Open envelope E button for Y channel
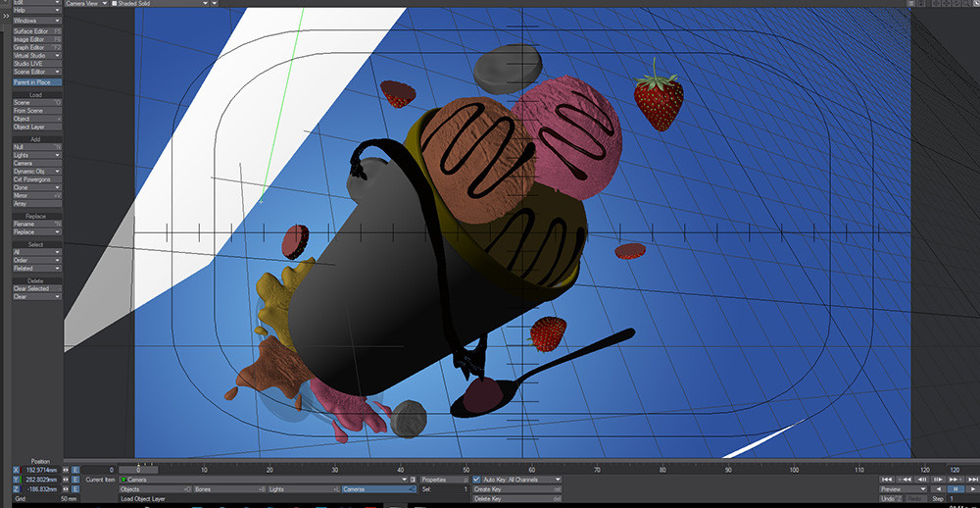The width and height of the screenshot is (980, 508). (75, 480)
